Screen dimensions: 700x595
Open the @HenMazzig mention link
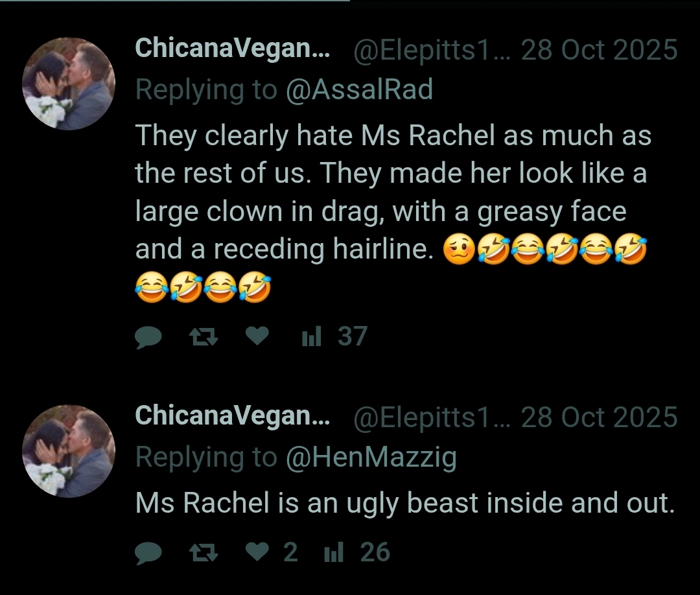click(371, 457)
